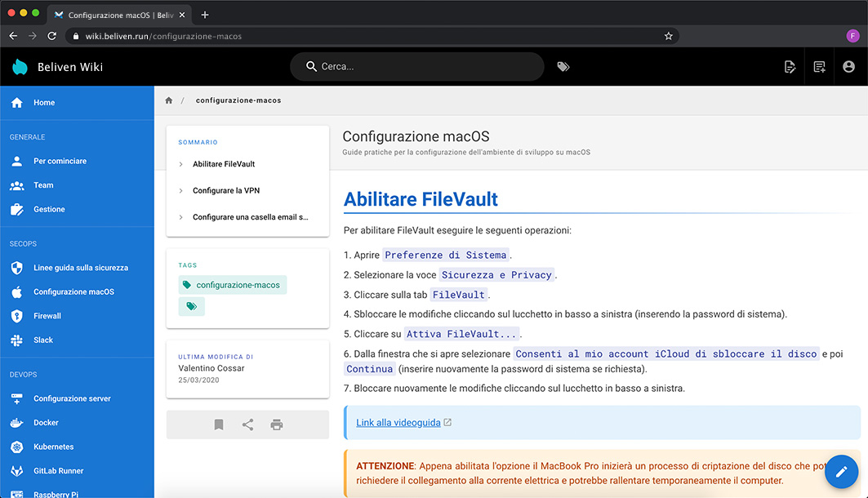Select the Configurazione macOS browser tab
Image resolution: width=868 pixels, height=498 pixels.
tap(119, 15)
